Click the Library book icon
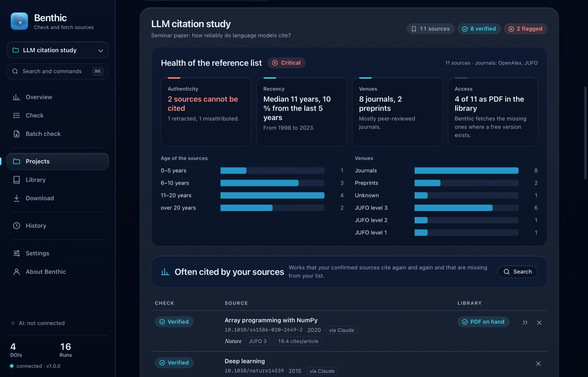 16,180
